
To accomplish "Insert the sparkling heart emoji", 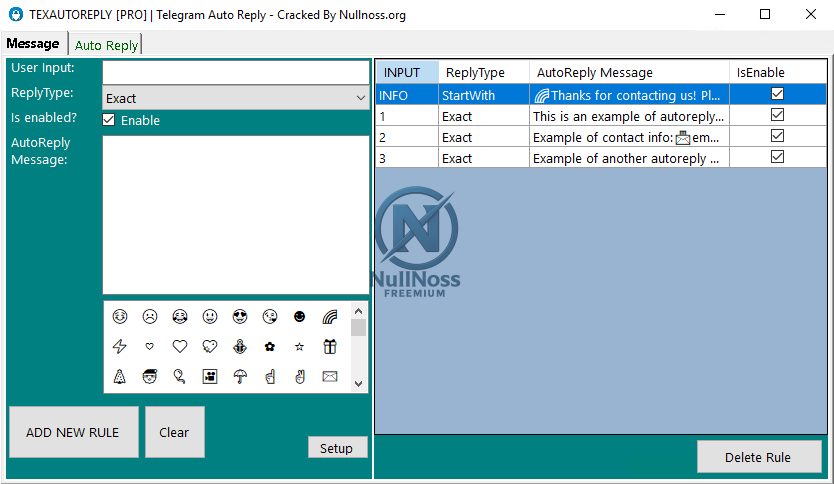I will [210, 347].
